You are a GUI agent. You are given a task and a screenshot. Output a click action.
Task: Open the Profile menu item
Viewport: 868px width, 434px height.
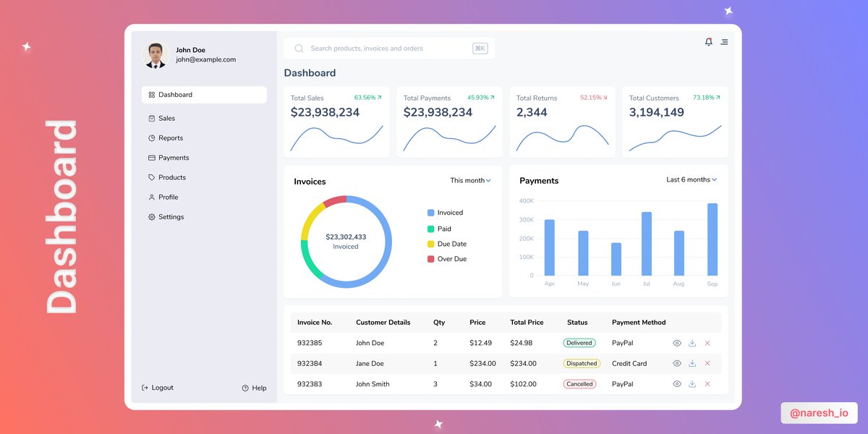169,197
